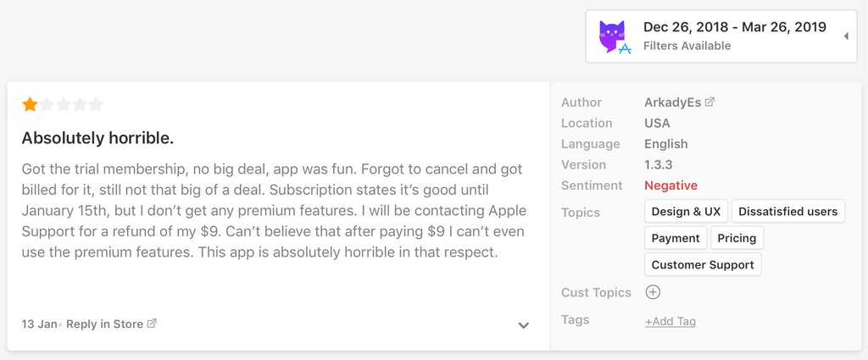Click the fifth gray rating star
The image size is (868, 360).
(x=97, y=104)
